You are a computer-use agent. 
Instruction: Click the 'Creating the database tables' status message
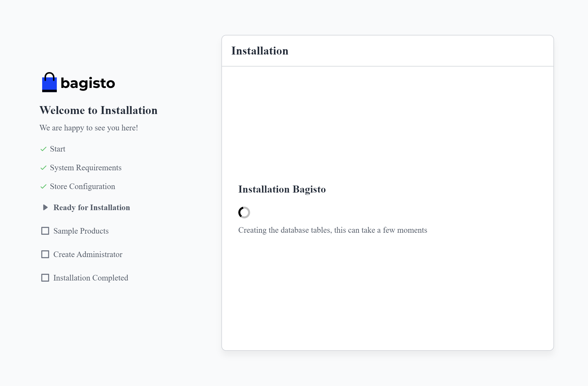[333, 230]
